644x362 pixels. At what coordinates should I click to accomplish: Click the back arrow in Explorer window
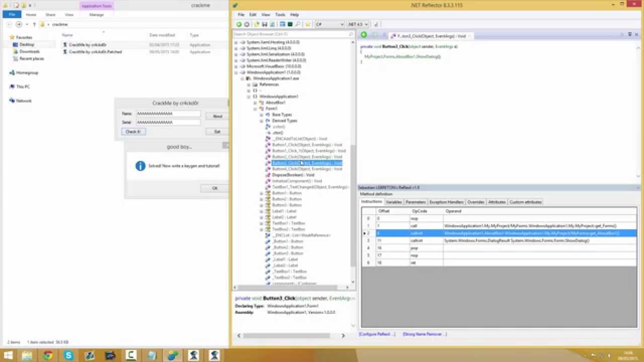[x=10, y=24]
